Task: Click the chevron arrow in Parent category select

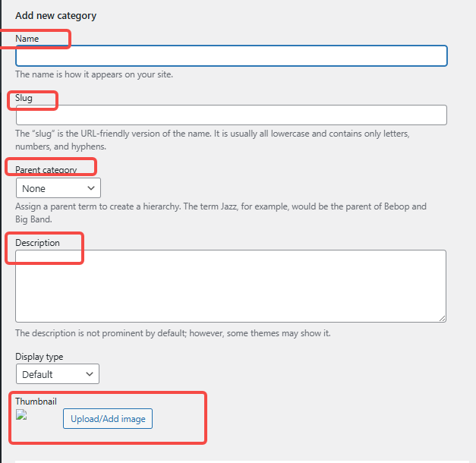Action: [91, 187]
